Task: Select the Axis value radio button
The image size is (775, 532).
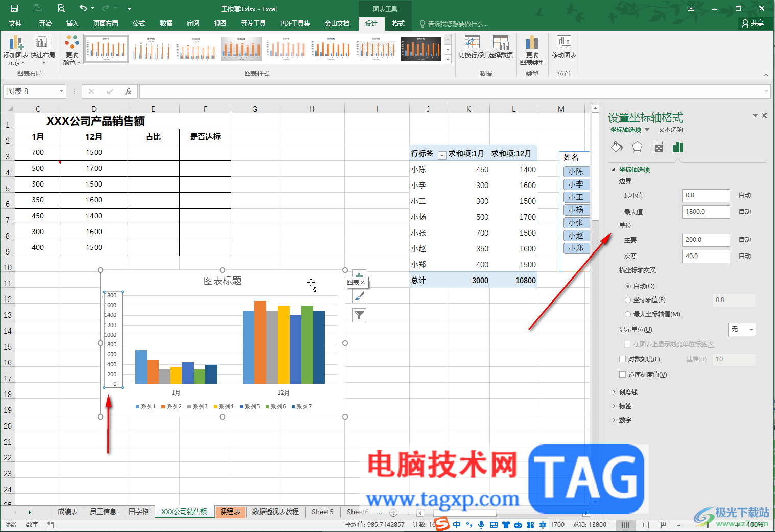Action: point(628,300)
